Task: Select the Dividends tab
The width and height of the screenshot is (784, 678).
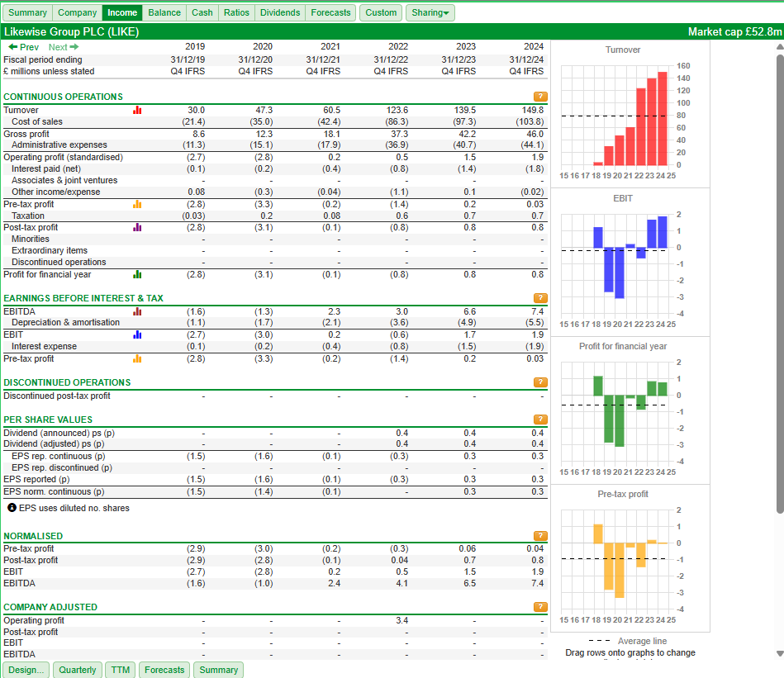Action: (x=280, y=12)
